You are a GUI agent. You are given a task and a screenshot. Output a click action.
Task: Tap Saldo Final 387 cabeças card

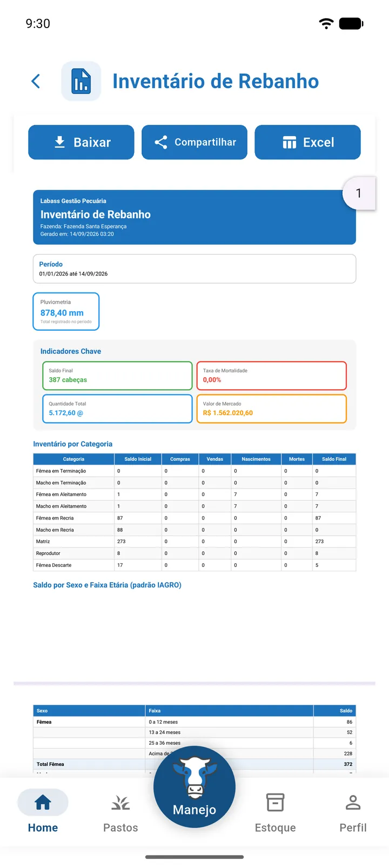[117, 376]
